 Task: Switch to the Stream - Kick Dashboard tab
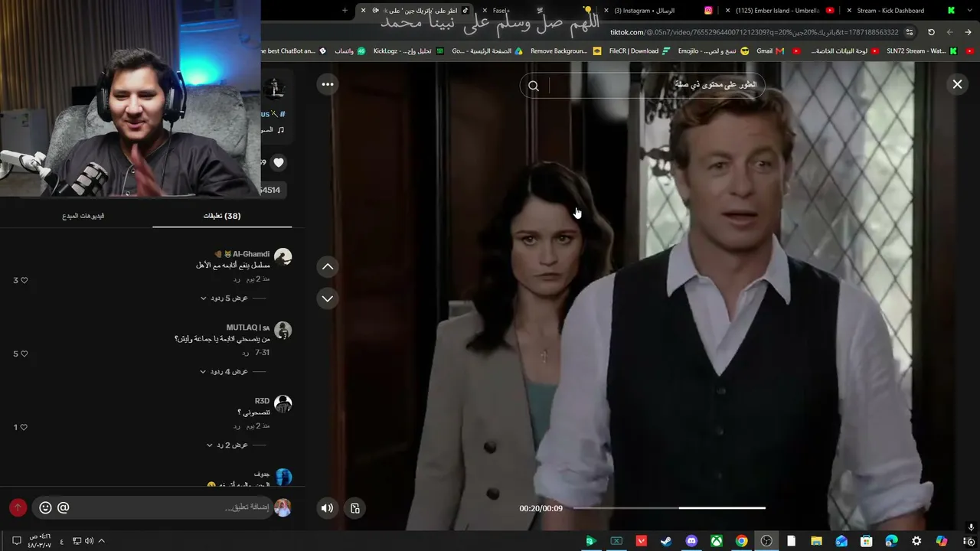(900, 11)
